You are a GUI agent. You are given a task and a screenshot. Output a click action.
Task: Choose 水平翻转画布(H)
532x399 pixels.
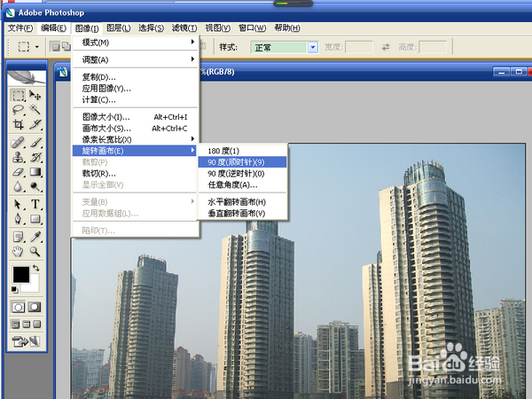tap(242, 202)
